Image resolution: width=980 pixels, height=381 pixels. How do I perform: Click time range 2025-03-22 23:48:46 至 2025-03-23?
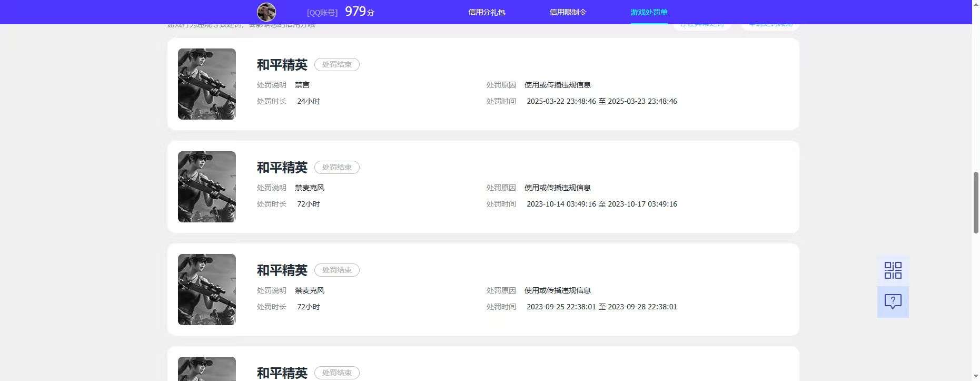(x=602, y=101)
